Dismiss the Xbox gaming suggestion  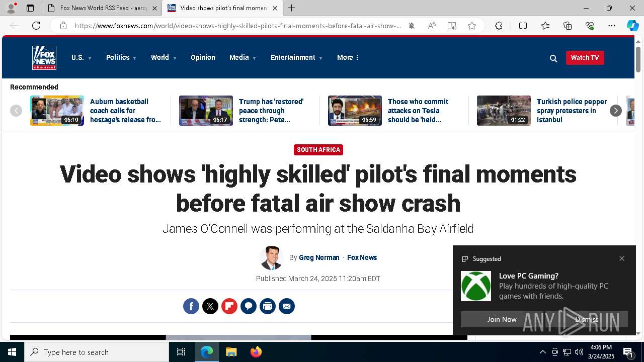[x=587, y=319]
